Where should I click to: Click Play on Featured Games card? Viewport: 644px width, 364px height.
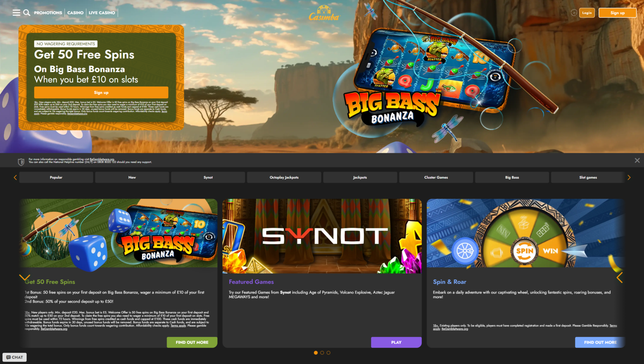click(x=396, y=342)
